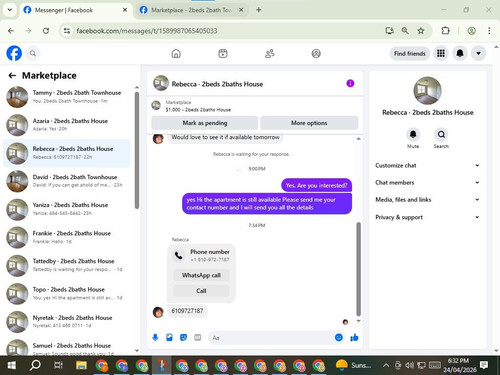Attach a file with the photo icon
Image resolution: width=500 pixels, height=375 pixels.
tap(169, 338)
